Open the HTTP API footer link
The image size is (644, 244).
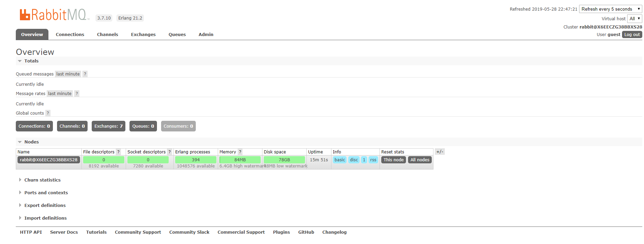[31, 232]
